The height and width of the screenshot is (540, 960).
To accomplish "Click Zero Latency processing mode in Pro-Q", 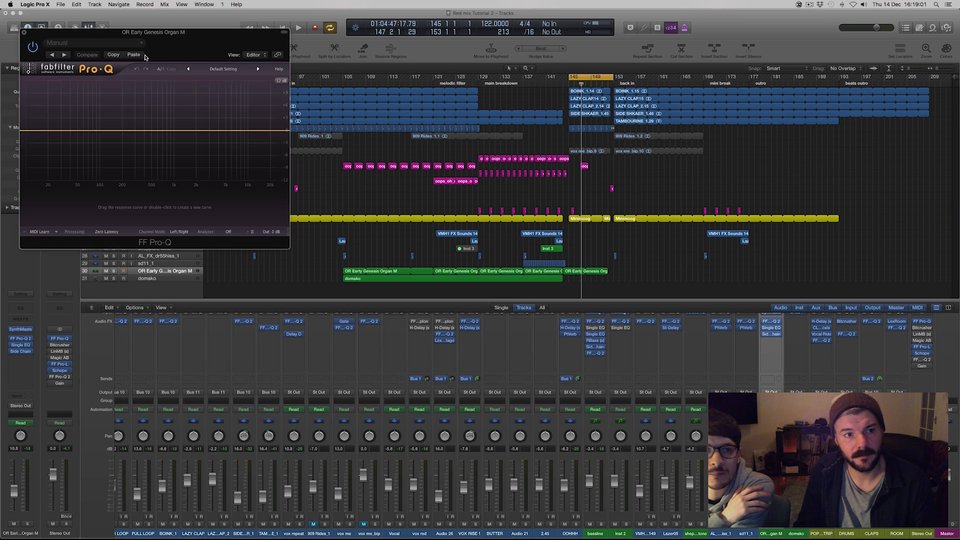I will click(107, 232).
